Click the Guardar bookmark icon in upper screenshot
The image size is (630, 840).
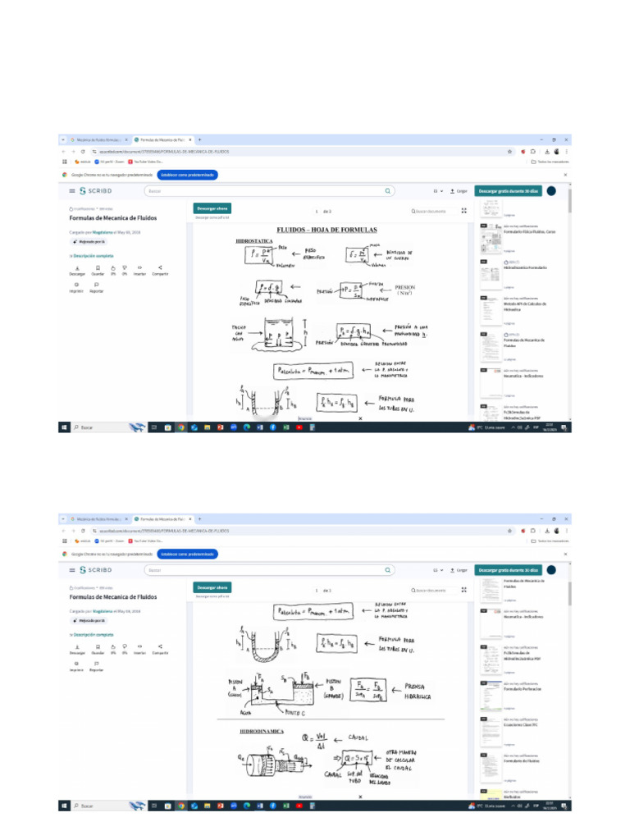tap(98, 268)
